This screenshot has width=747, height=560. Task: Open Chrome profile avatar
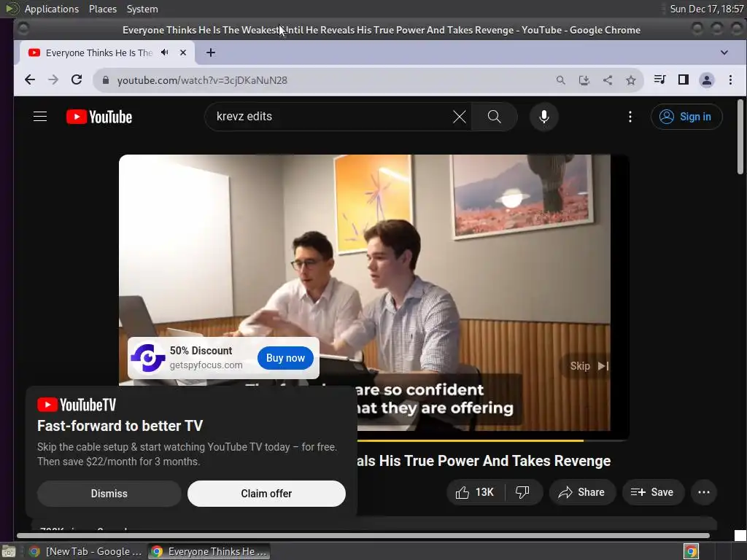[706, 80]
